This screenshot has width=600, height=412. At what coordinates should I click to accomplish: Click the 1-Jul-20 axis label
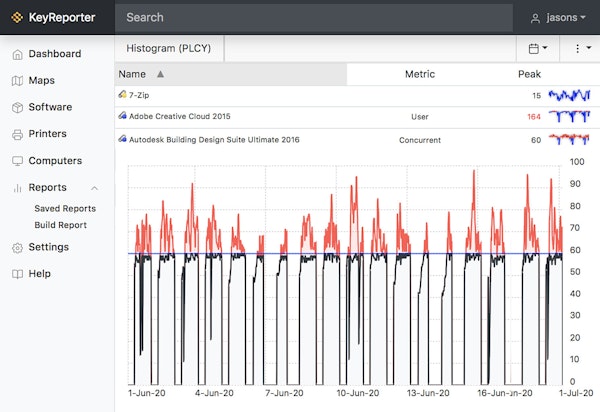pos(576,393)
